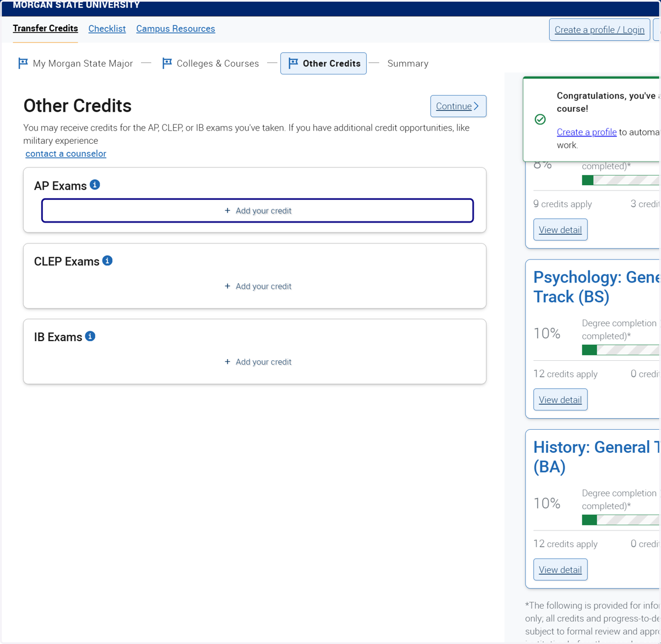Click CLEP Exams section heading

(67, 262)
